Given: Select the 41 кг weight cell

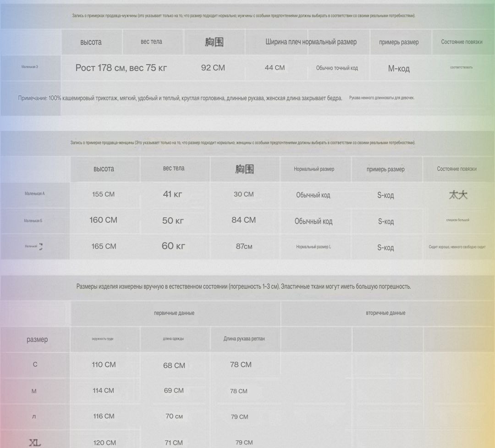Looking at the screenshot, I should [173, 194].
